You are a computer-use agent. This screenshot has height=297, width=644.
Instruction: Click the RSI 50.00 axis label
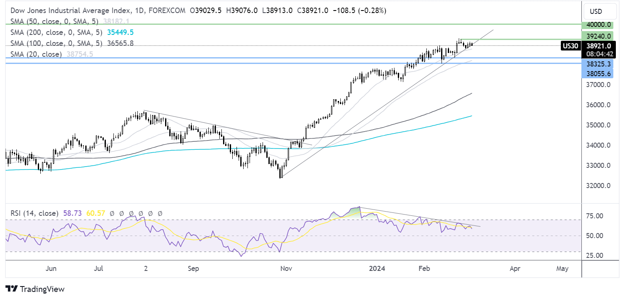594,236
